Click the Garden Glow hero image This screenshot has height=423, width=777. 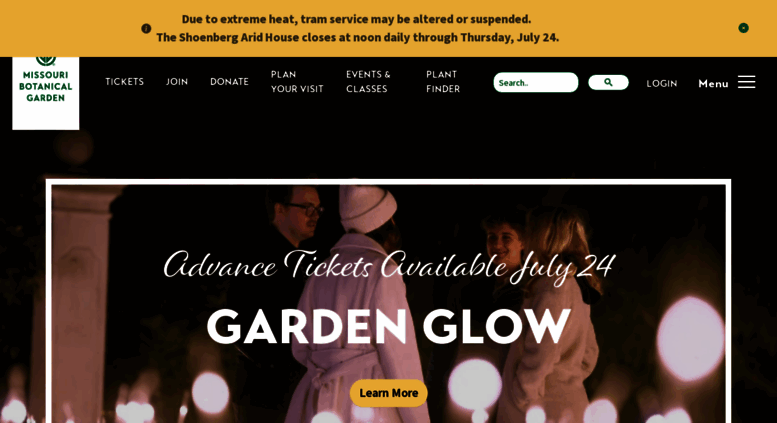388,302
